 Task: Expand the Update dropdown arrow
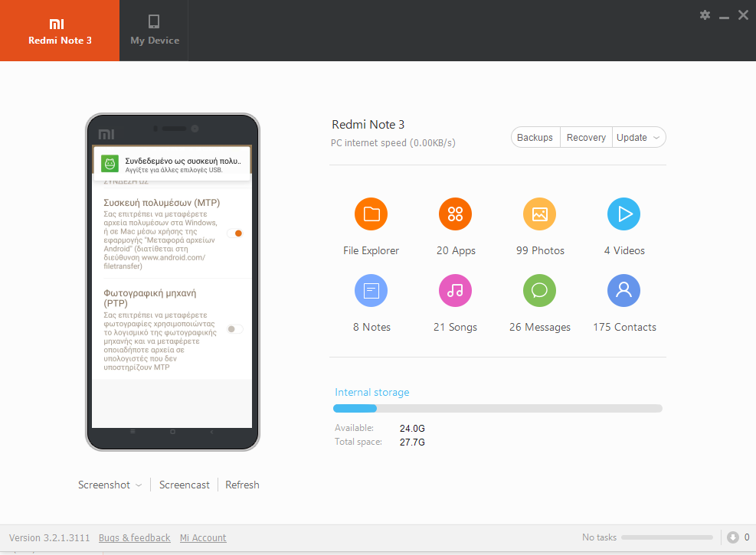point(656,138)
